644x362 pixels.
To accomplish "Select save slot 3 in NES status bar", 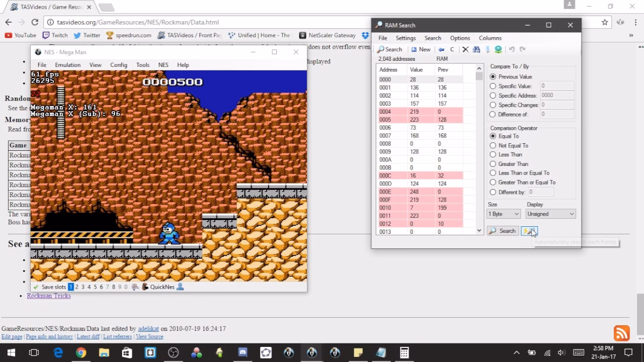I will click(83, 287).
